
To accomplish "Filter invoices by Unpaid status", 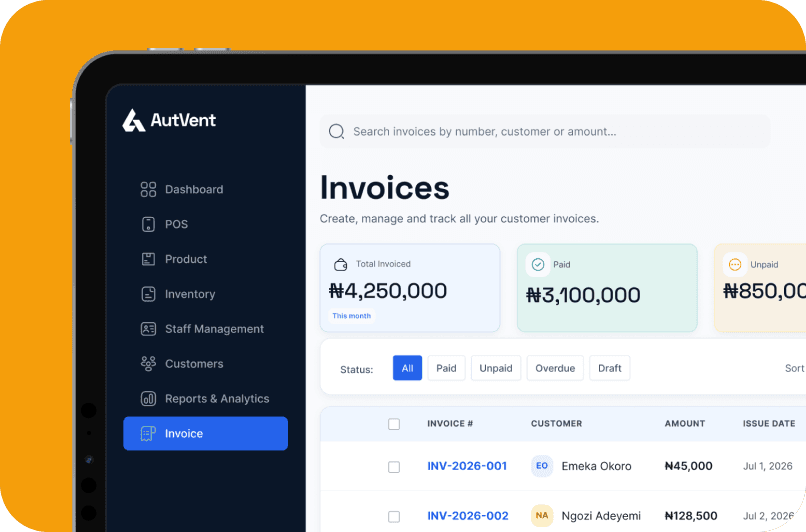I will click(496, 368).
